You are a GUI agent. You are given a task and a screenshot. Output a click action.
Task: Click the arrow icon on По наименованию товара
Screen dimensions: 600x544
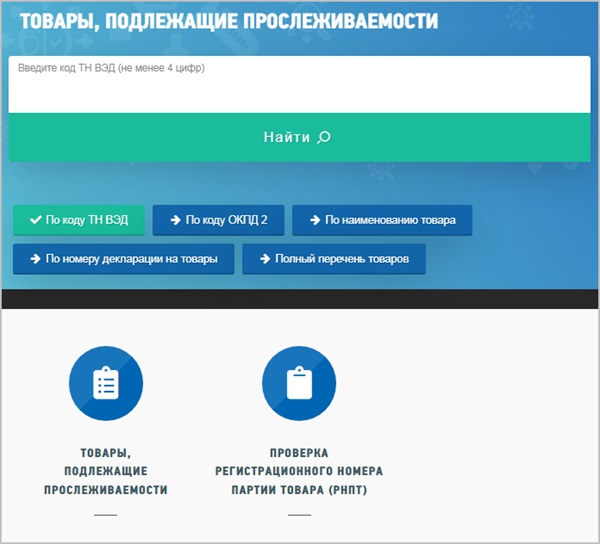[314, 220]
